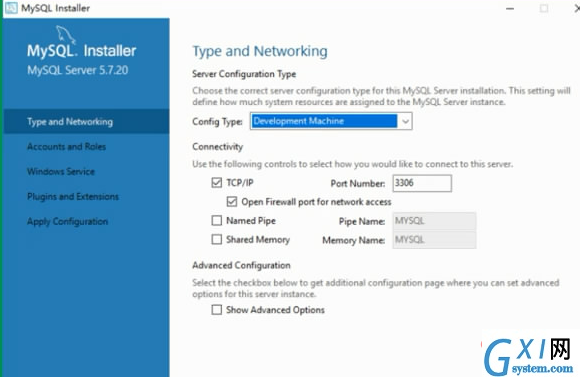Uncheck the TCP/IP checkbox
This screenshot has width=580, height=377.
coord(217,182)
